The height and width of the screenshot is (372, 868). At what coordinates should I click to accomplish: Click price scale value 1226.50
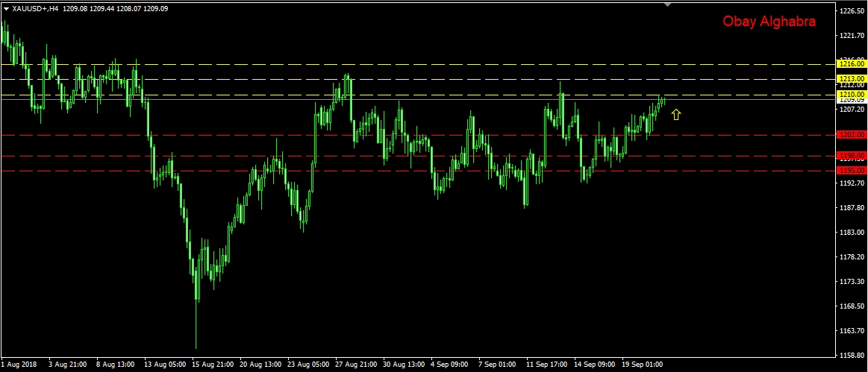pos(852,11)
